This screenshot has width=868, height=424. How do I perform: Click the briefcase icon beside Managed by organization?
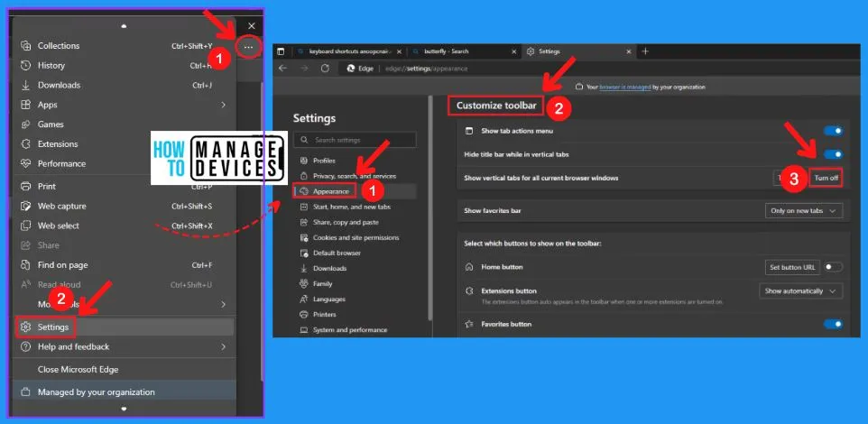25,392
